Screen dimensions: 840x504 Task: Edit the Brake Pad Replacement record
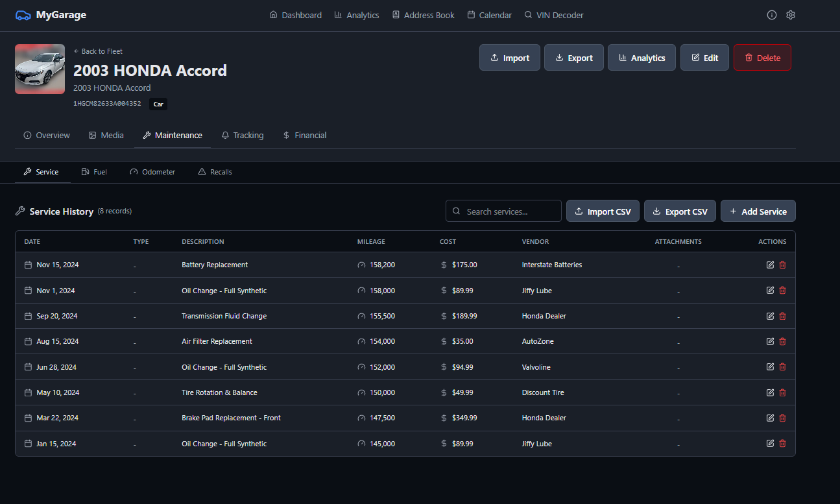[770, 418]
